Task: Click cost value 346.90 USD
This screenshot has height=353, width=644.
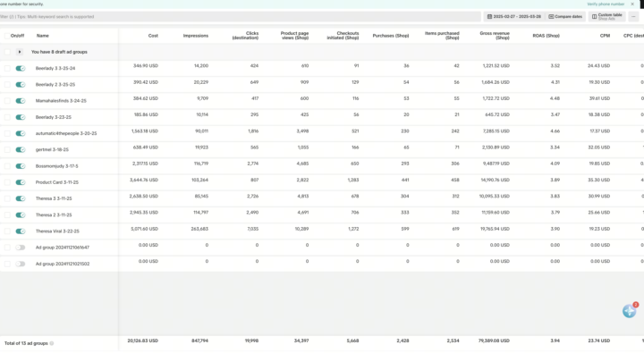Action: coord(146,65)
